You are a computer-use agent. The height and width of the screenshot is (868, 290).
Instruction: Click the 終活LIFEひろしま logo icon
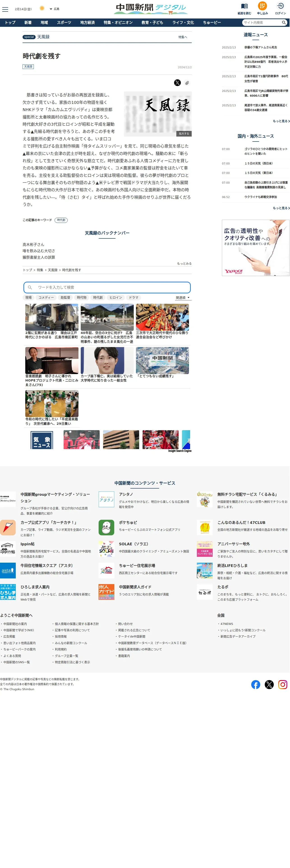click(205, 571)
